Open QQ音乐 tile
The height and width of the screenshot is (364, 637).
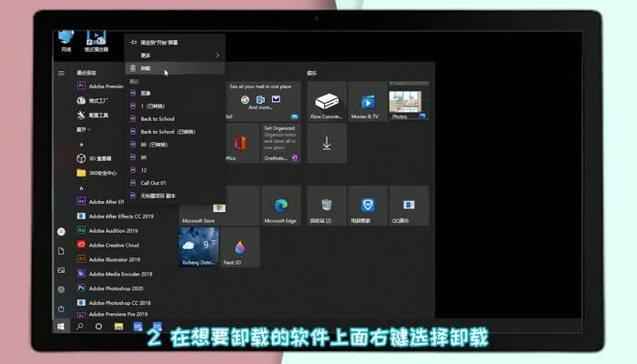pyautogui.click(x=409, y=206)
